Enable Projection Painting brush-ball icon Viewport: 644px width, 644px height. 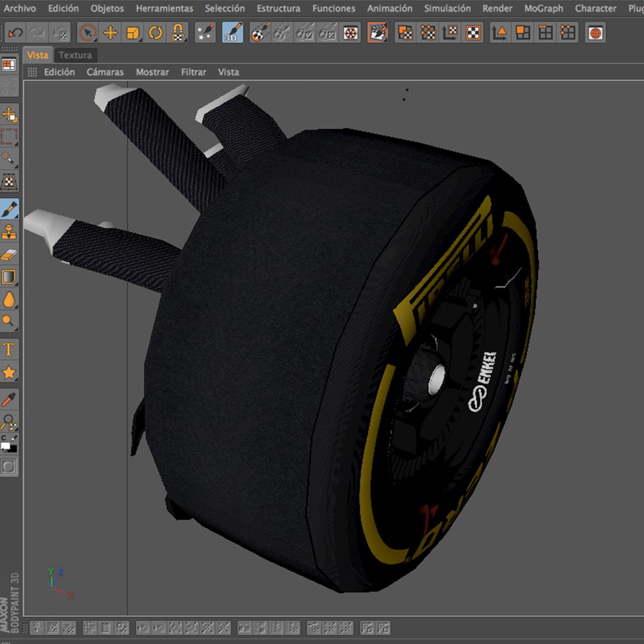pyautogui.click(x=260, y=32)
